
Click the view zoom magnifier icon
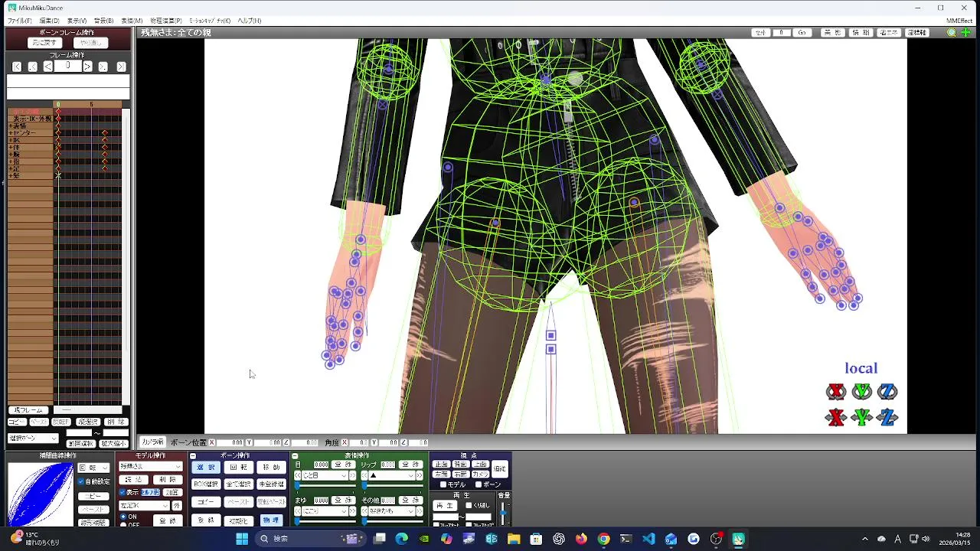click(952, 33)
